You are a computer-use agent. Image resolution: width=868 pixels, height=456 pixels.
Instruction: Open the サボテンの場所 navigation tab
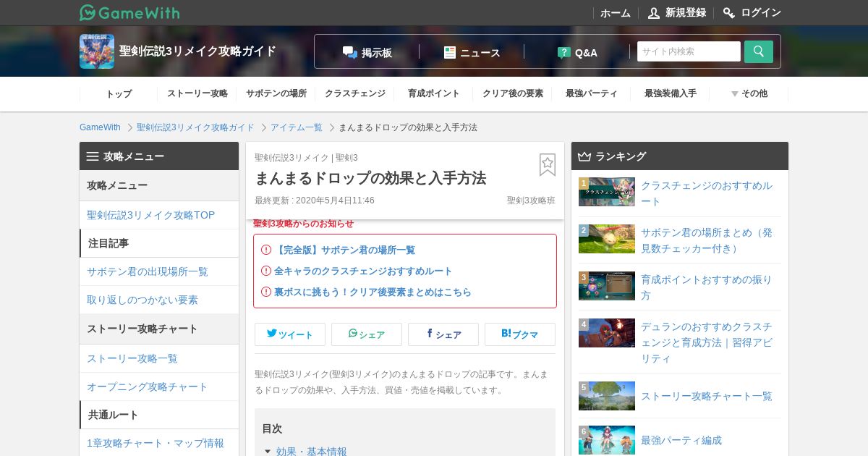click(276, 93)
